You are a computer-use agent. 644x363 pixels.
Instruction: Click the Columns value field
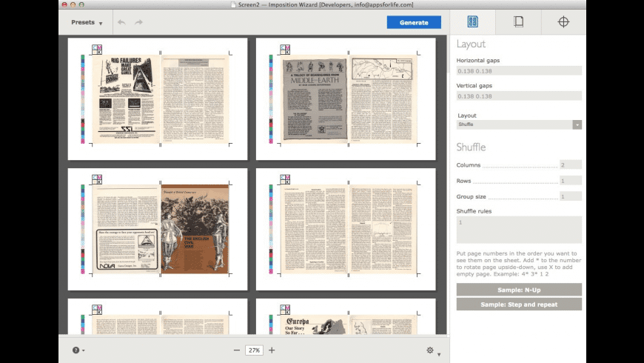click(571, 165)
